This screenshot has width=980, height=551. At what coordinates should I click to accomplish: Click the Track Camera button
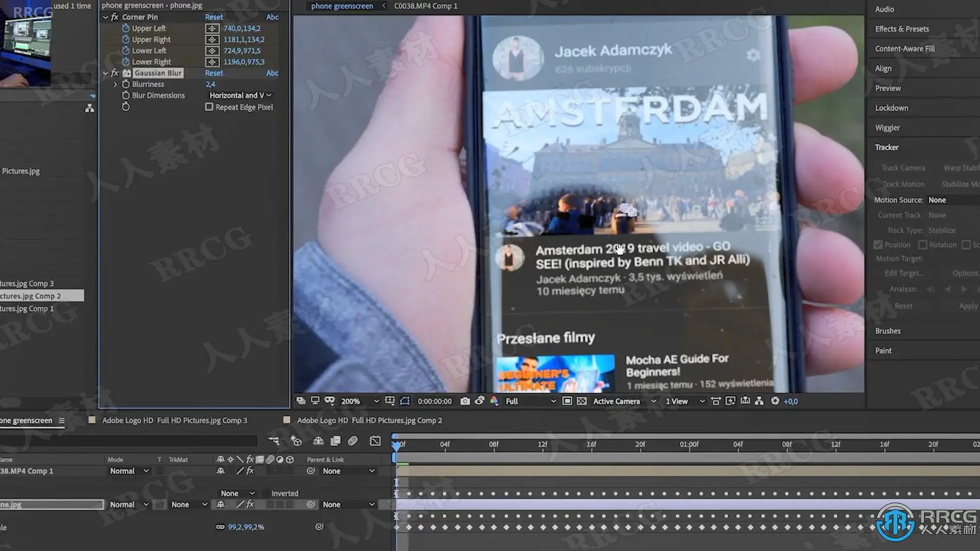(903, 168)
